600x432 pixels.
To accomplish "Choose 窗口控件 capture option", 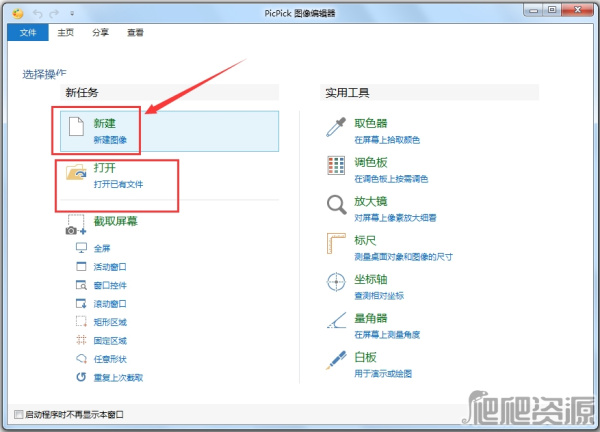I will tap(110, 285).
